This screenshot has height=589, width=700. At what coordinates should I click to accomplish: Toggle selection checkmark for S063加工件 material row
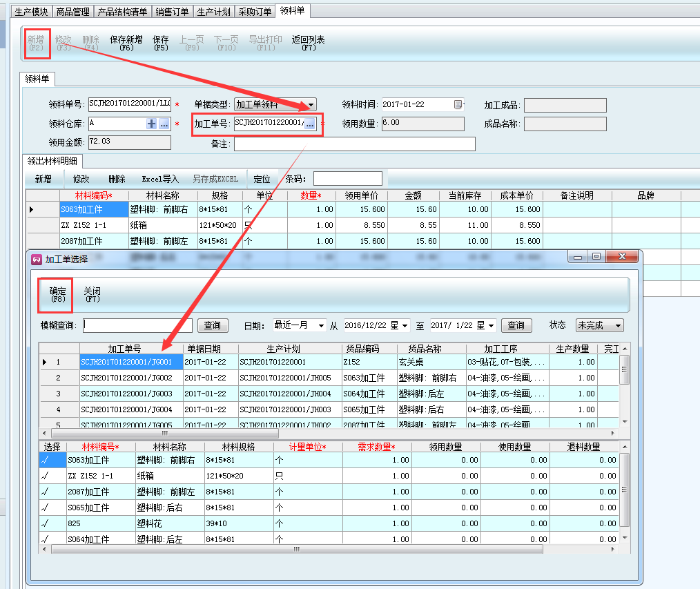[x=46, y=460]
